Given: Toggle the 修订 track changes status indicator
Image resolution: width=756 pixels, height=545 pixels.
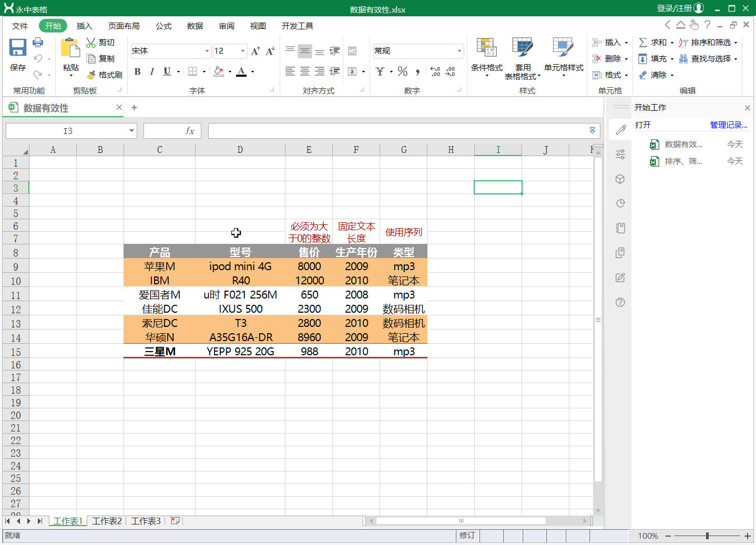Looking at the screenshot, I should click(x=467, y=536).
